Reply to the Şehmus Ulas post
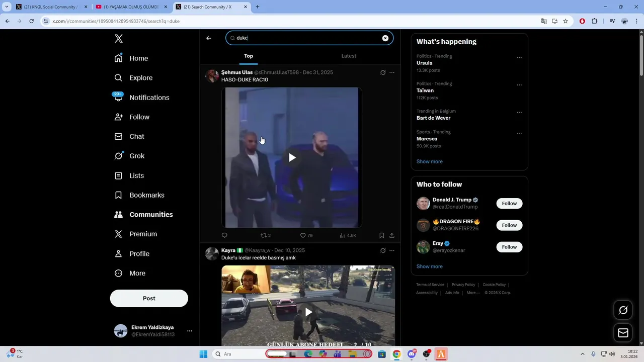The image size is (644, 362). 224,235
